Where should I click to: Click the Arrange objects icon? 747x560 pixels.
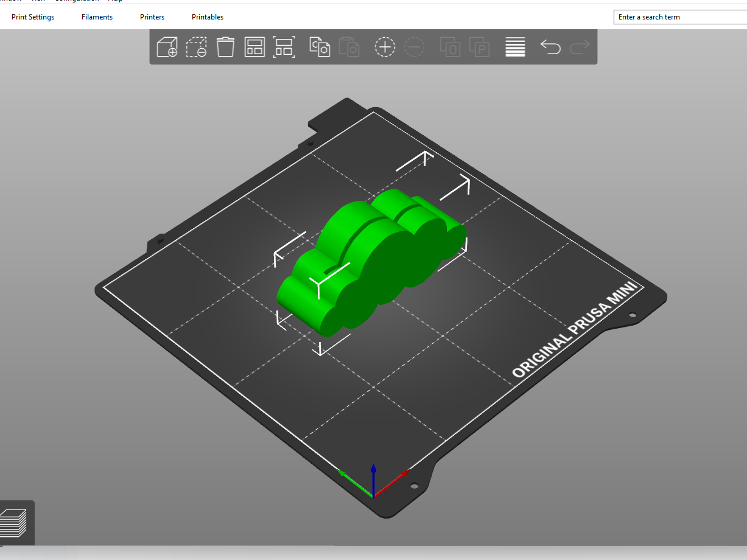(254, 47)
